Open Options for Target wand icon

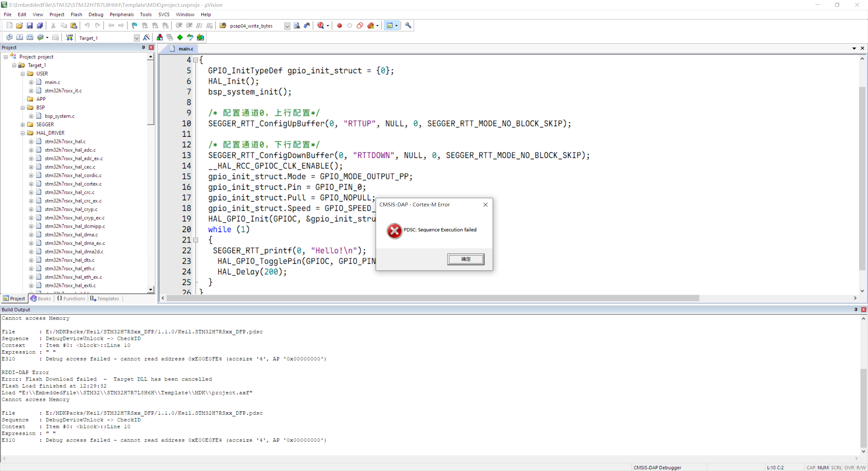(x=146, y=37)
